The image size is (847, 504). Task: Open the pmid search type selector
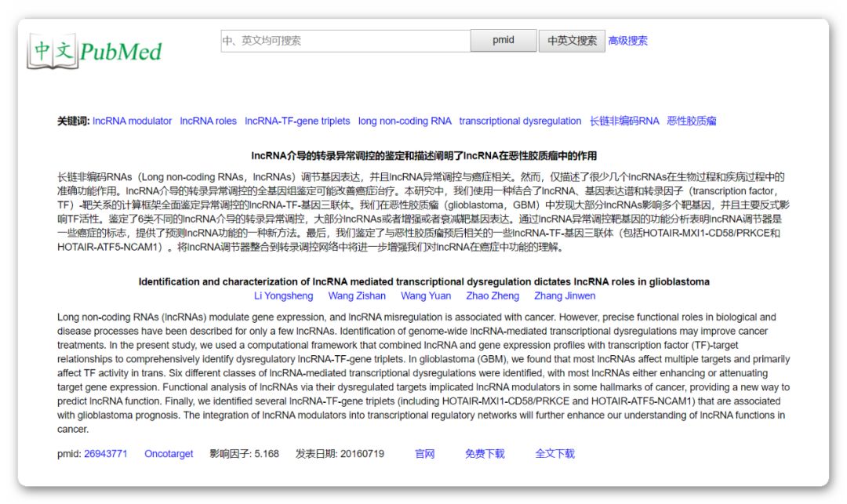pyautogui.click(x=503, y=40)
